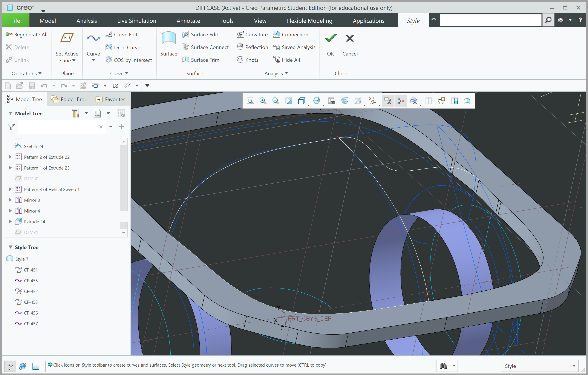
Task: Collapse the Style Tree section
Action: click(10, 247)
